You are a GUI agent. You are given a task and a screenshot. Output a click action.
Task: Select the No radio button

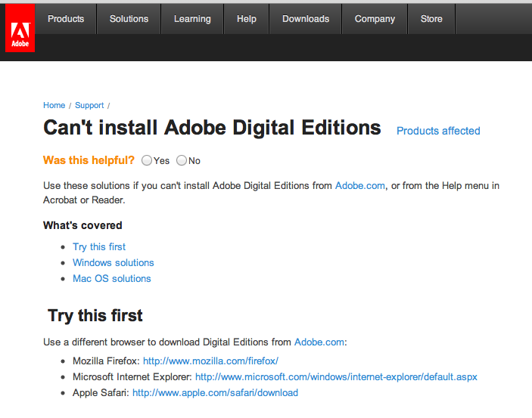coord(182,160)
